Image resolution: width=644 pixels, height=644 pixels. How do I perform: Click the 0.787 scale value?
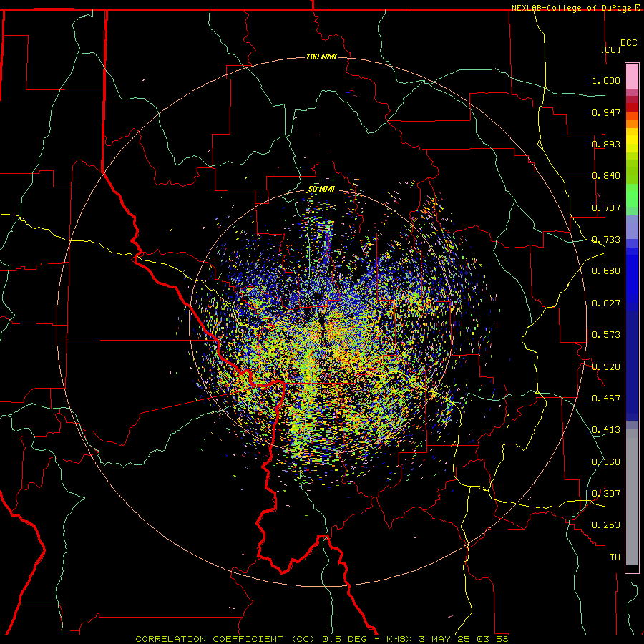click(606, 208)
